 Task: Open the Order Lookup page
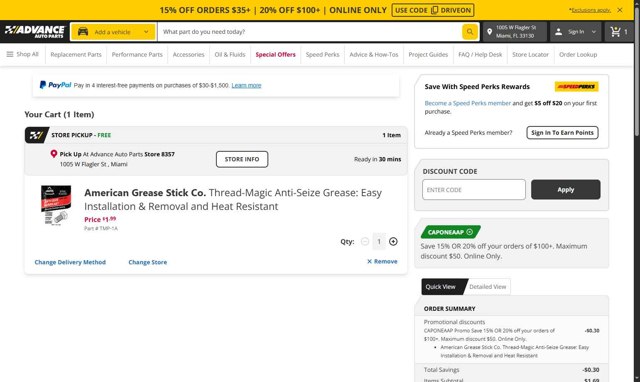pyautogui.click(x=578, y=54)
